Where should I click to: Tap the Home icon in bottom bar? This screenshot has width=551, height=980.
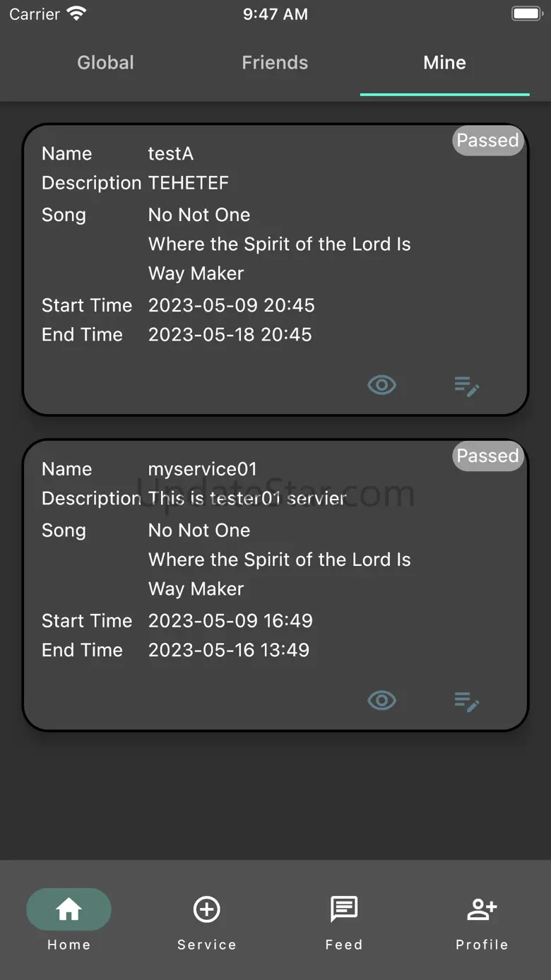[x=69, y=909]
